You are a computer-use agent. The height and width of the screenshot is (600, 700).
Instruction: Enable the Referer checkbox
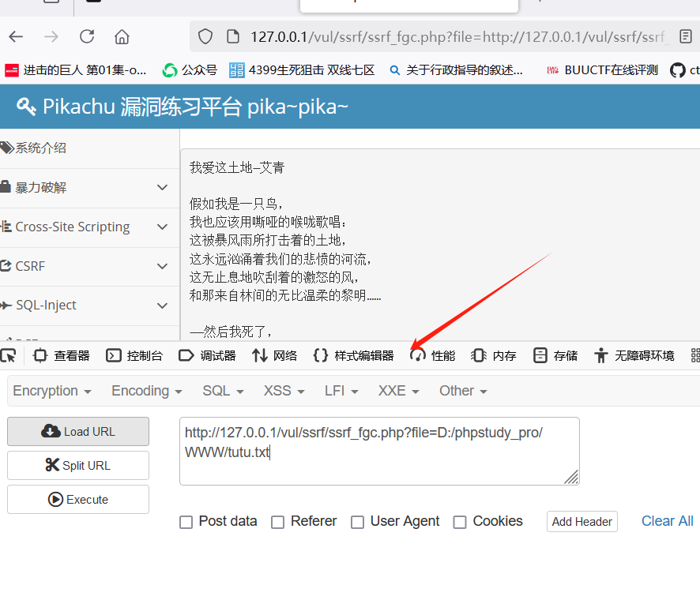coord(277,522)
